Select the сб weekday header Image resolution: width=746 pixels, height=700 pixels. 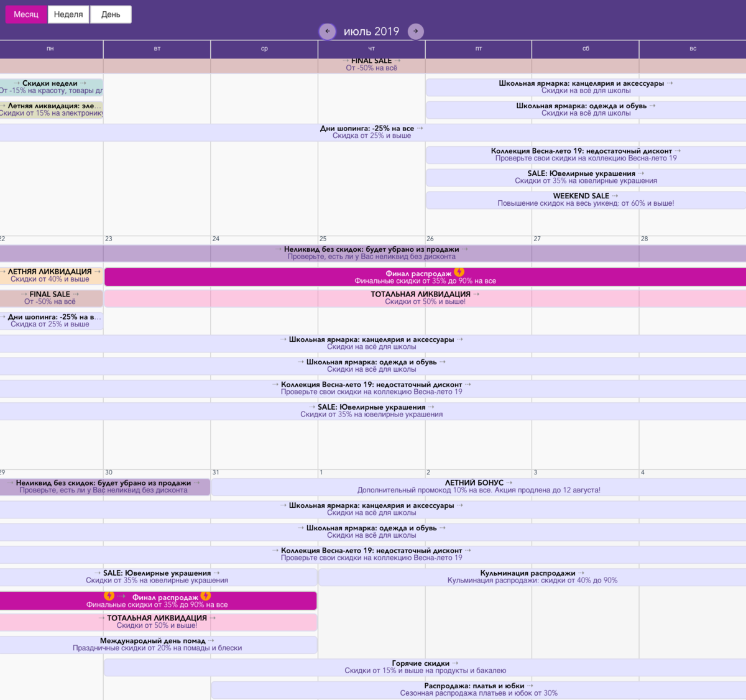click(x=586, y=48)
